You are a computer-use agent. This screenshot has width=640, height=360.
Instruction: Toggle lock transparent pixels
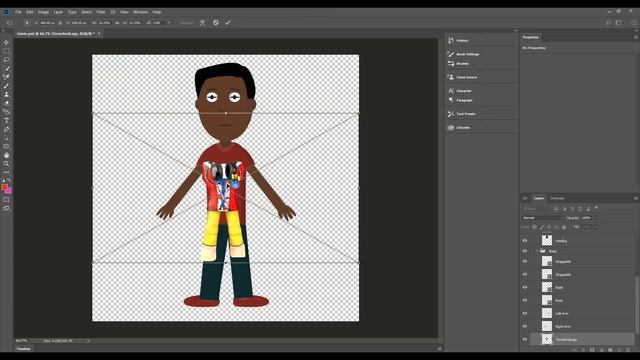click(x=534, y=227)
